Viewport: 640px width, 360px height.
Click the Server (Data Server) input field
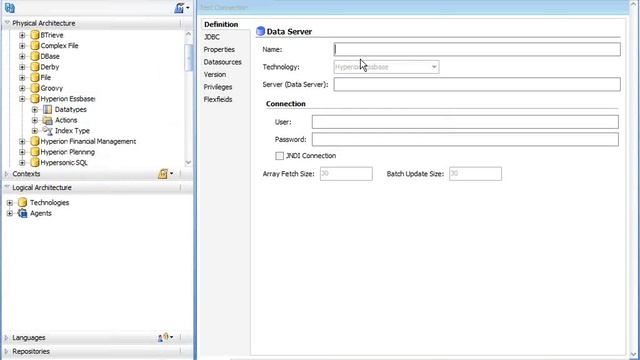477,84
